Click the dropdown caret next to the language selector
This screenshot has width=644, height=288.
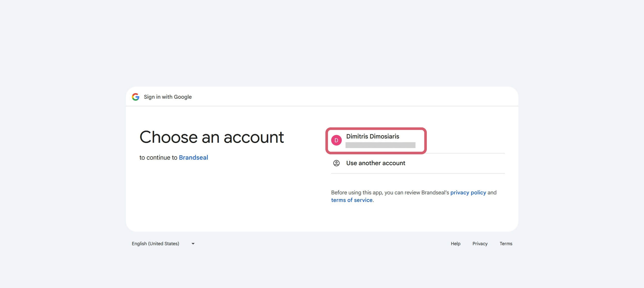pyautogui.click(x=193, y=243)
